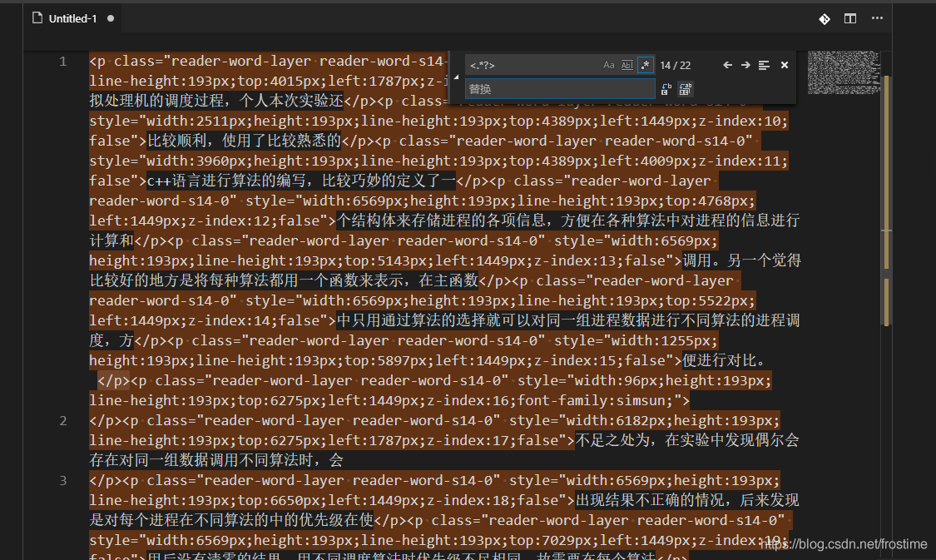This screenshot has height=560, width=936.
Task: Click the find input containing <.*?>
Action: tap(532, 65)
